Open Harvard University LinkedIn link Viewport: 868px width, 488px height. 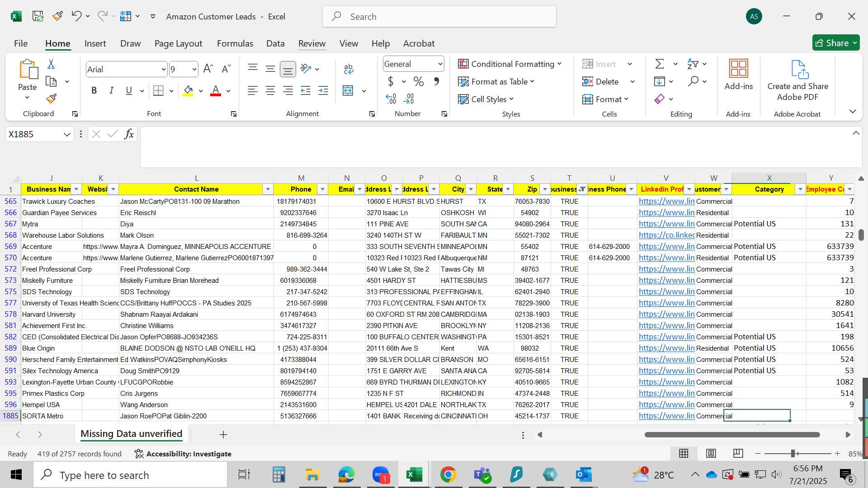point(666,314)
